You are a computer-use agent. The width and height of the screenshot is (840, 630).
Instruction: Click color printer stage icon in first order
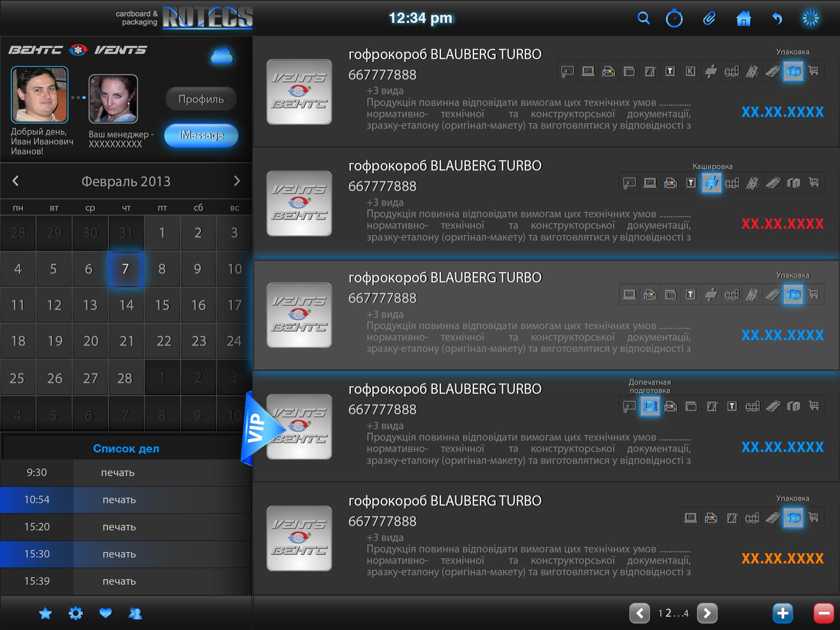pyautogui.click(x=608, y=71)
